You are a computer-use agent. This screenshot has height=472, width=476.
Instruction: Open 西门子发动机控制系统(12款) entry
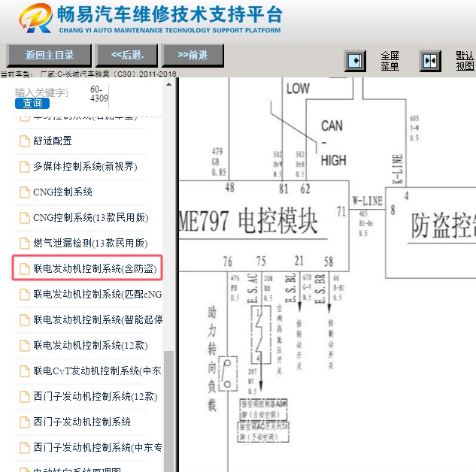pos(96,396)
